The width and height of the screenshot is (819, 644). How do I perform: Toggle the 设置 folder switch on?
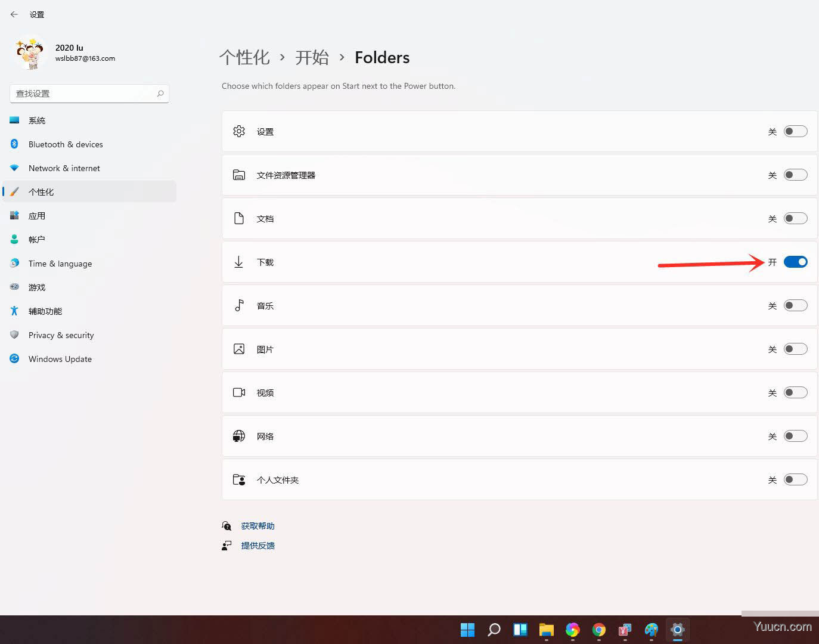[x=795, y=131]
